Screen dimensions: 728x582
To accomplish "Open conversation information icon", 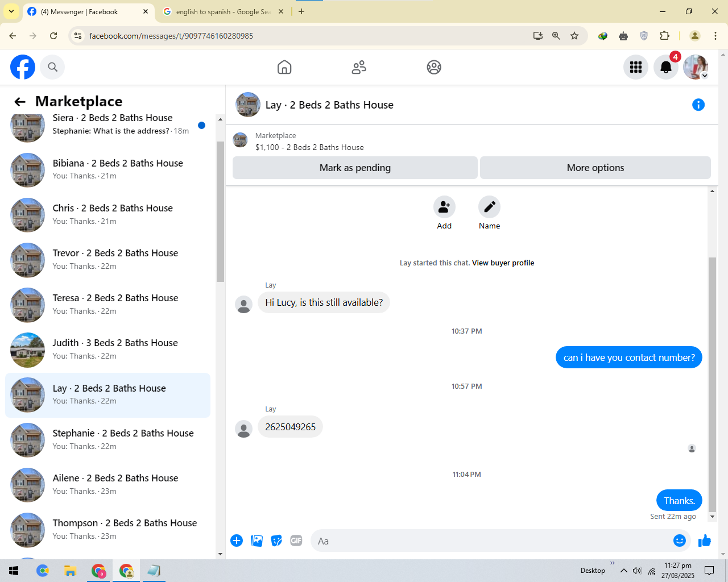I will [698, 105].
